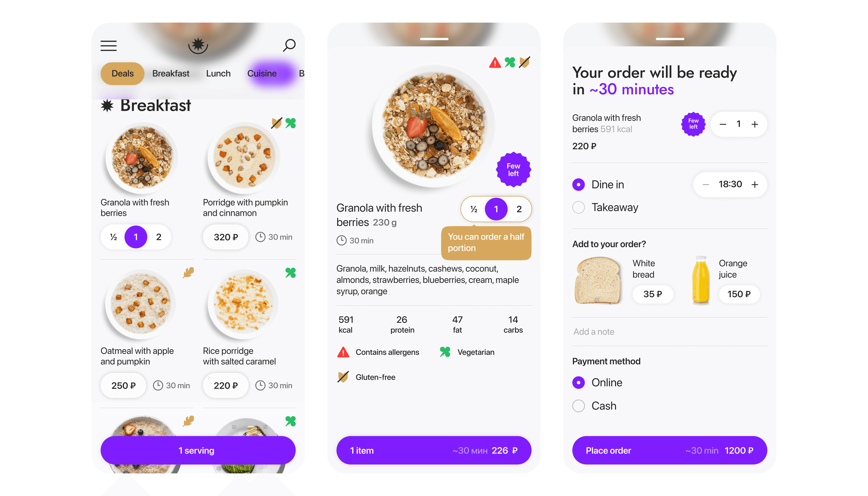Tap the plus icon next to 18:30

pos(754,185)
